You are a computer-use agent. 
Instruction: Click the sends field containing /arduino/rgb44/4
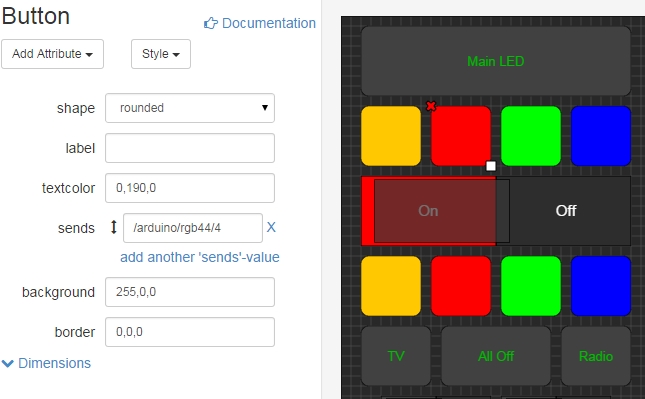tap(193, 227)
